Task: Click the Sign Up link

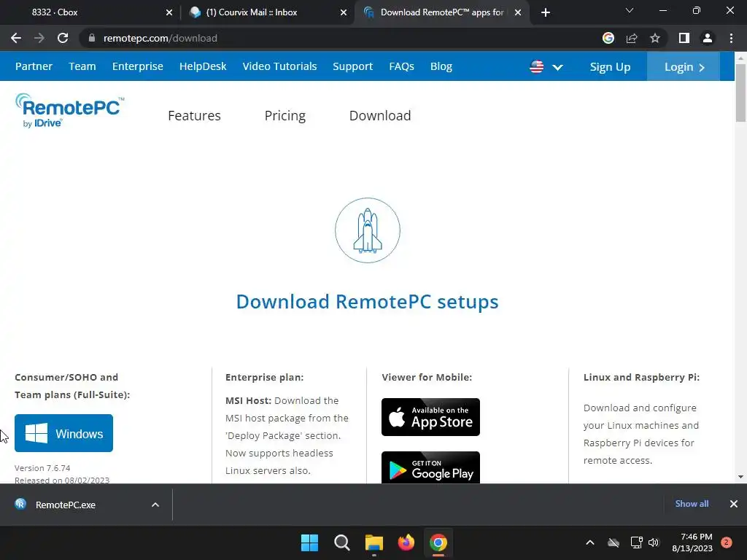Action: (x=610, y=67)
